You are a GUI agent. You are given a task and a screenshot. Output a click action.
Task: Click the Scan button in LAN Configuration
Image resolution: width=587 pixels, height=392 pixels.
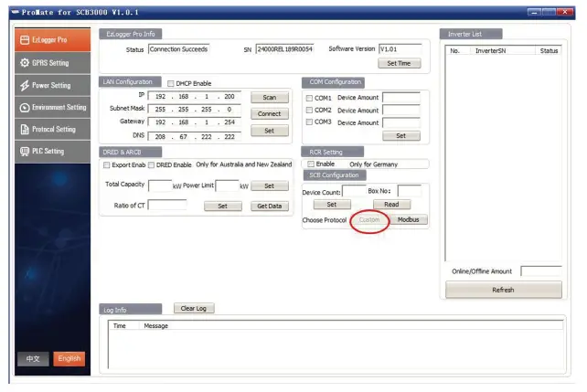click(x=270, y=97)
